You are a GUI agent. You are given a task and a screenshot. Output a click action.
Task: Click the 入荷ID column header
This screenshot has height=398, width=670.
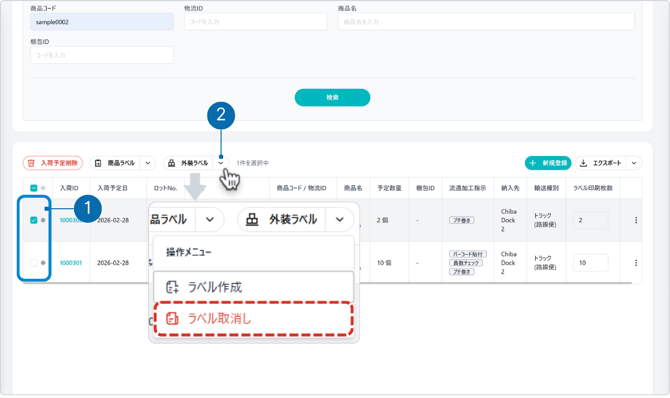click(x=69, y=188)
